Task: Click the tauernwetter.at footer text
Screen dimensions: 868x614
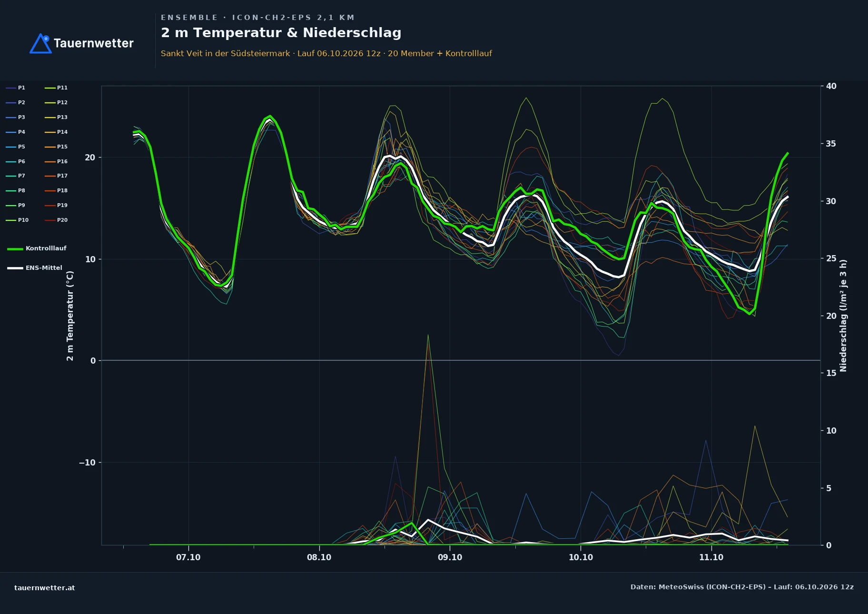Action: [x=45, y=588]
